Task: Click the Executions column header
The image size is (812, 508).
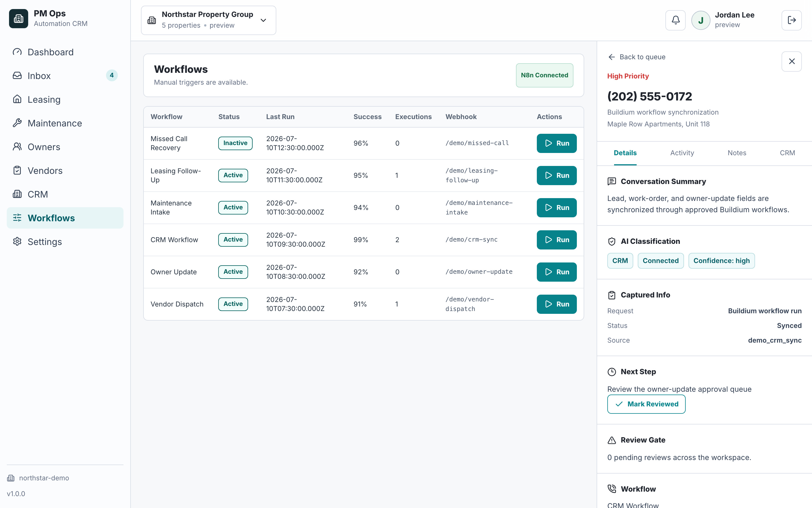Action: pyautogui.click(x=413, y=117)
